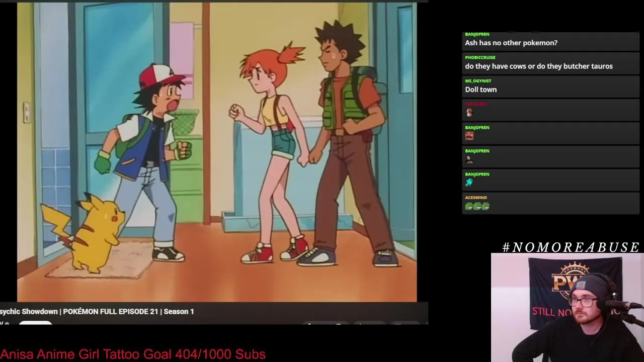The width and height of the screenshot is (644, 362).
Task: Click the 'Anime Girl Tattoo Goal 404/1000 Subs' text
Action: pos(151,354)
